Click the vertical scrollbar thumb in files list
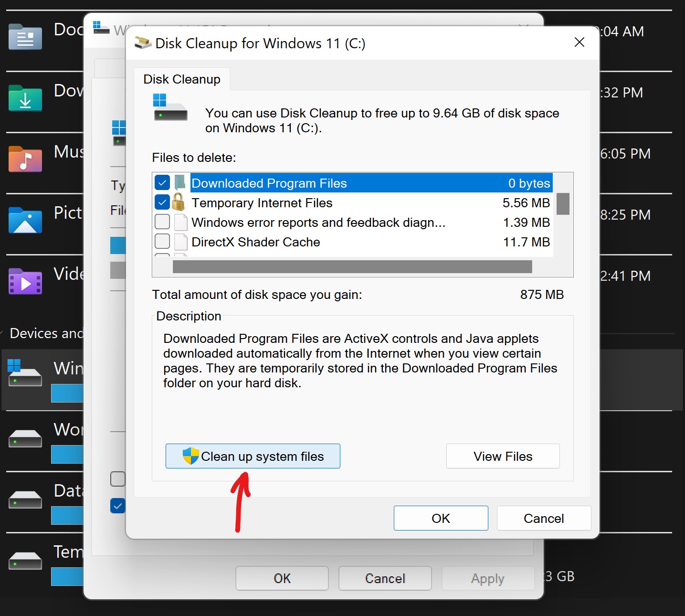Viewport: 685px width, 616px height. [563, 204]
